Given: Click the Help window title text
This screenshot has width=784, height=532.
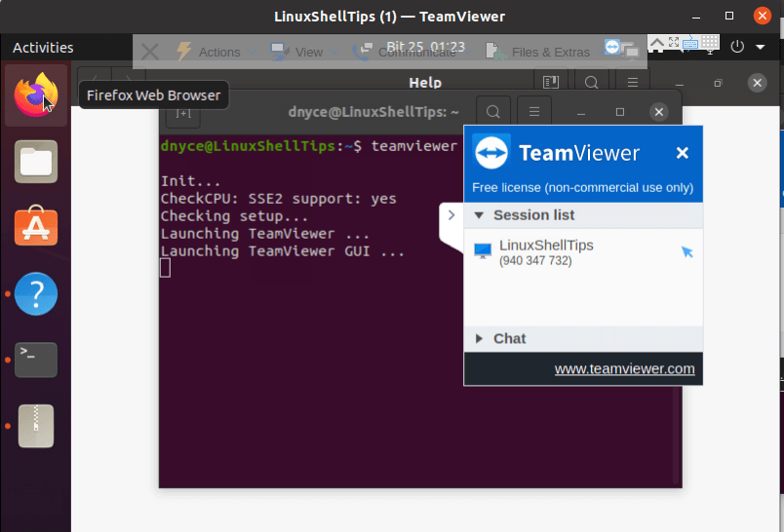Looking at the screenshot, I should (x=425, y=83).
